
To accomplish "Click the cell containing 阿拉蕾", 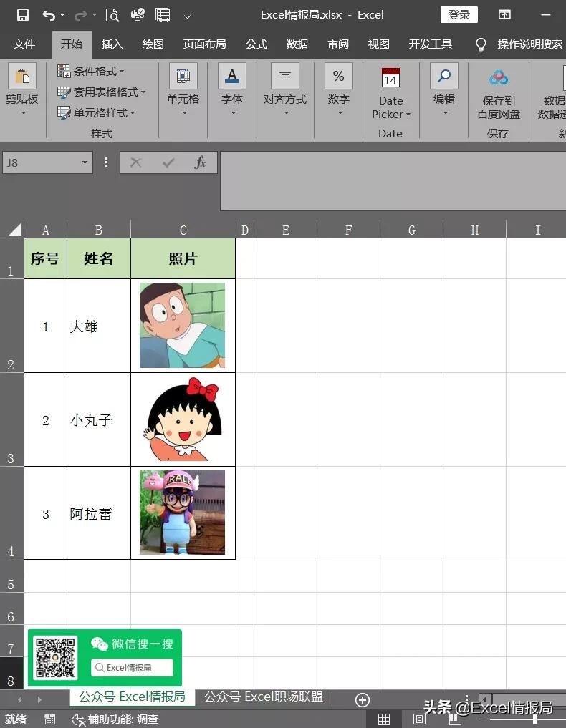I will pos(99,513).
